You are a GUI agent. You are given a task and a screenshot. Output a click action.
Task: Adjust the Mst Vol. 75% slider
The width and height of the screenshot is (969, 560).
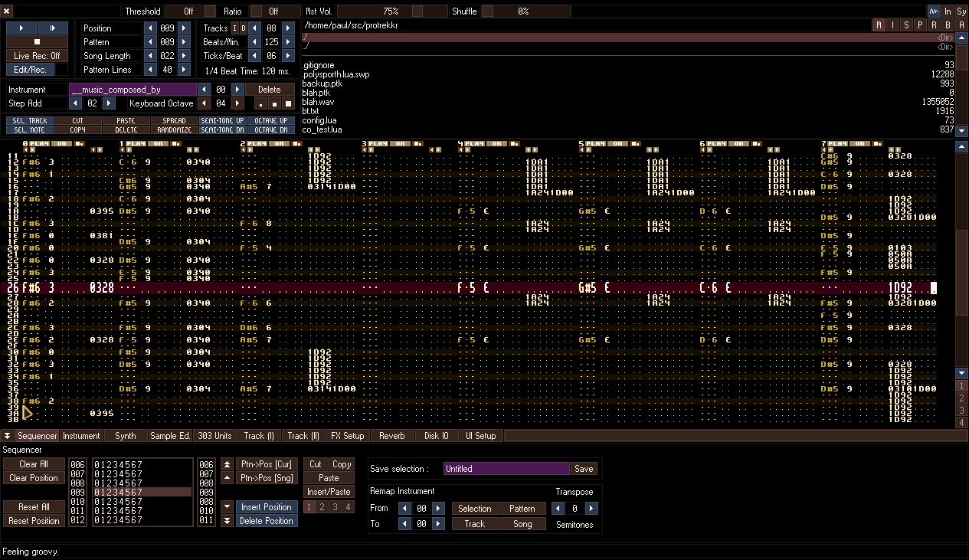(x=391, y=11)
